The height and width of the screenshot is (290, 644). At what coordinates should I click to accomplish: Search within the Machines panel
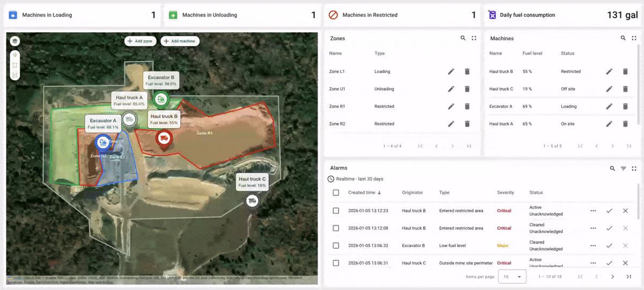click(623, 38)
